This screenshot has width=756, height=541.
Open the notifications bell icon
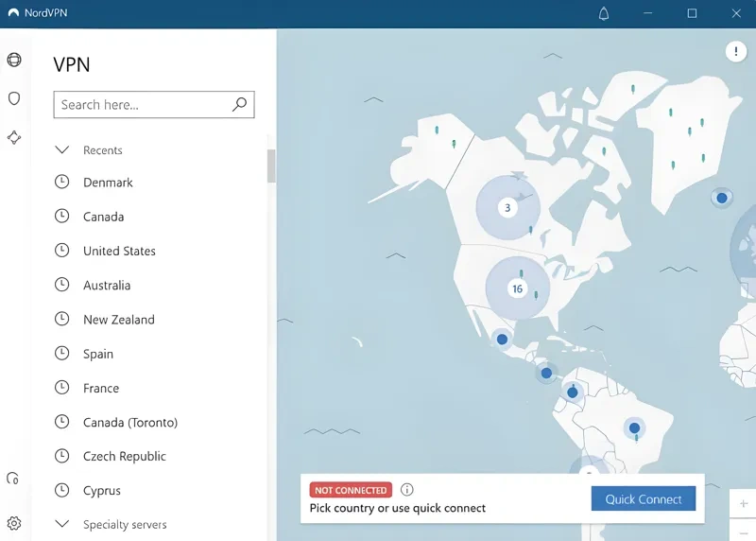[604, 13]
